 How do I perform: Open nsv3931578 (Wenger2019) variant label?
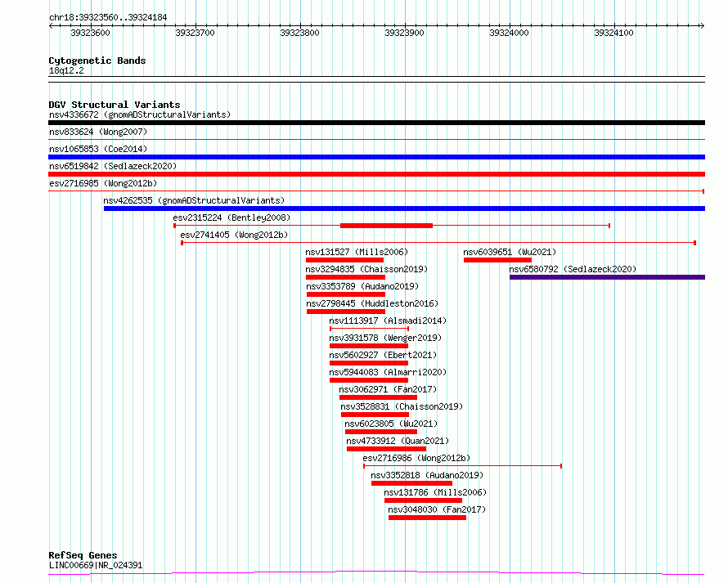click(x=385, y=338)
